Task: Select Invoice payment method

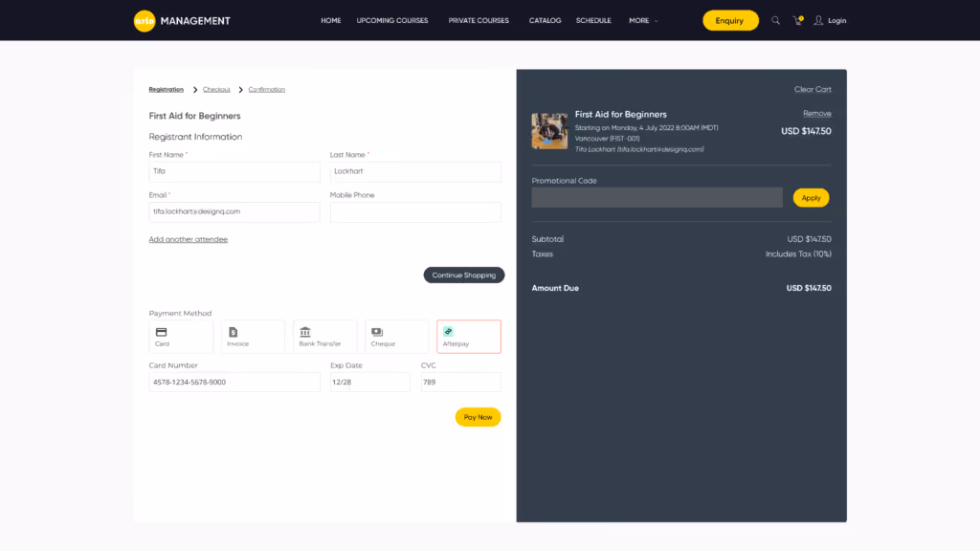Action: (253, 337)
